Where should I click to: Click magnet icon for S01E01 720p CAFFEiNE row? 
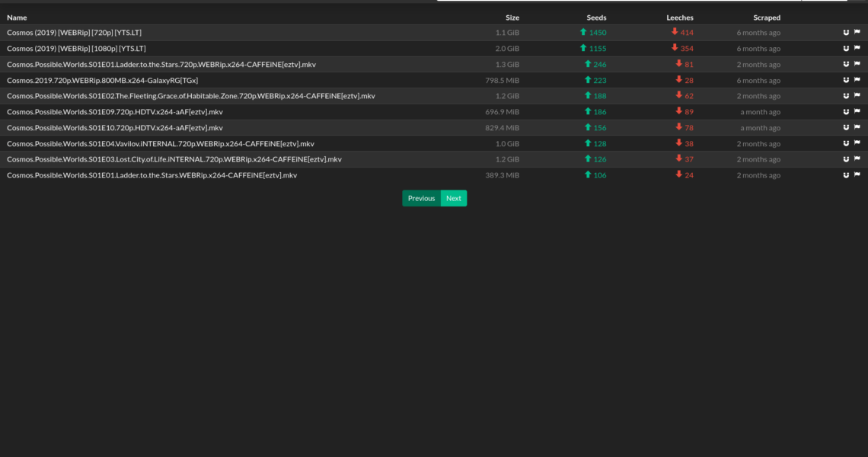pos(846,65)
